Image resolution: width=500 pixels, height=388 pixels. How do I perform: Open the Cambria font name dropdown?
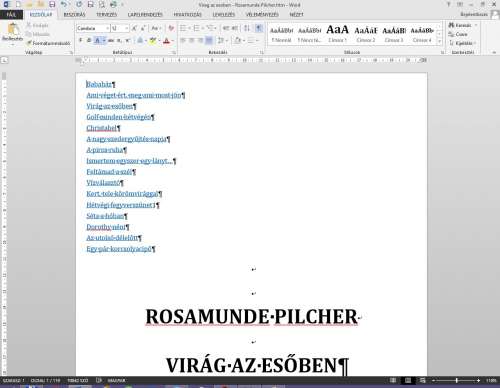point(108,28)
